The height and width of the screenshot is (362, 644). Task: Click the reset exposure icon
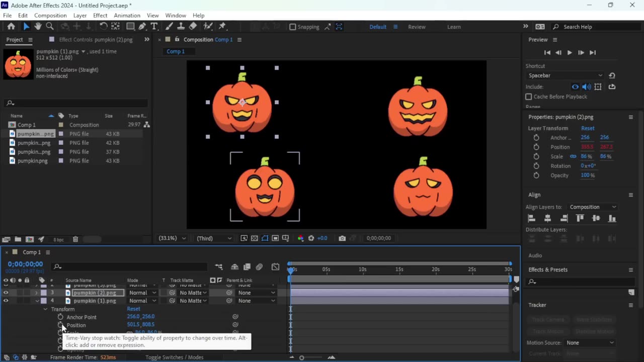[x=311, y=238]
